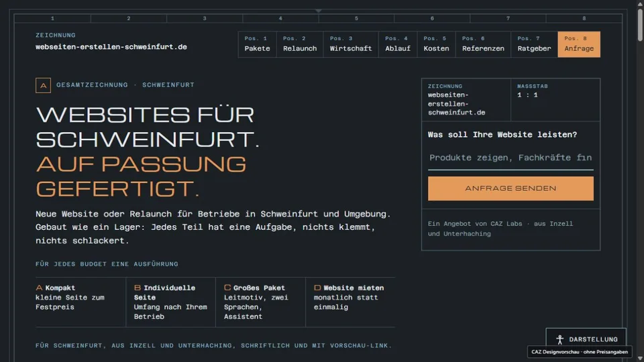
Task: Click the text 'Was soll Ihre Website leisten?'
Action: pyautogui.click(x=502, y=135)
